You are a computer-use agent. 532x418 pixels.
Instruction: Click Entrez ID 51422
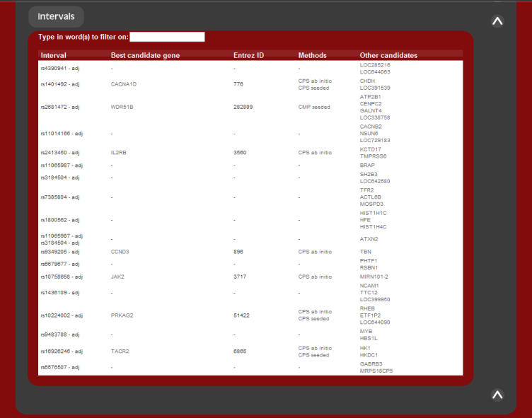[241, 315]
